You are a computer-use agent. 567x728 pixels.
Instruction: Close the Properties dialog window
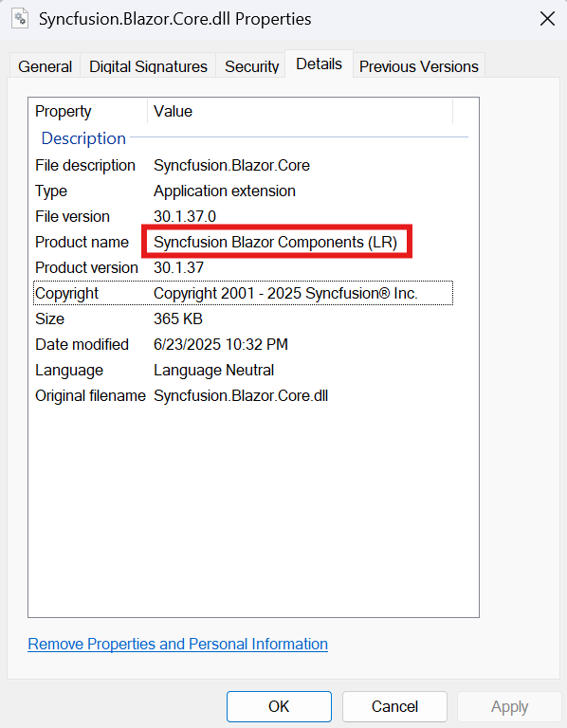point(547,19)
